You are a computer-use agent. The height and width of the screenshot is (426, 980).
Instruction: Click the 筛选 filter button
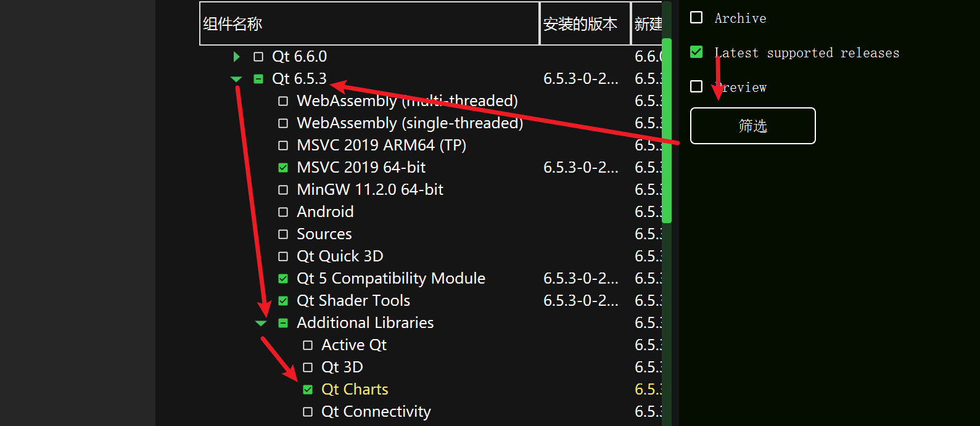coord(752,126)
